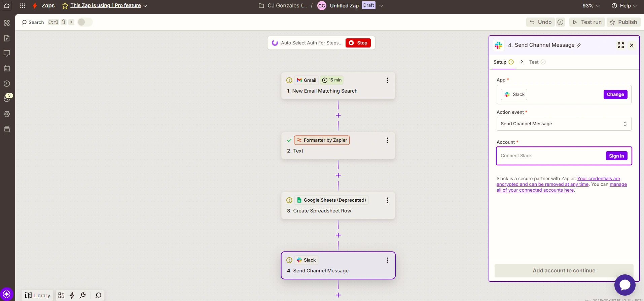
Task: Open the three-dot menu on Slack step
Action: click(387, 260)
